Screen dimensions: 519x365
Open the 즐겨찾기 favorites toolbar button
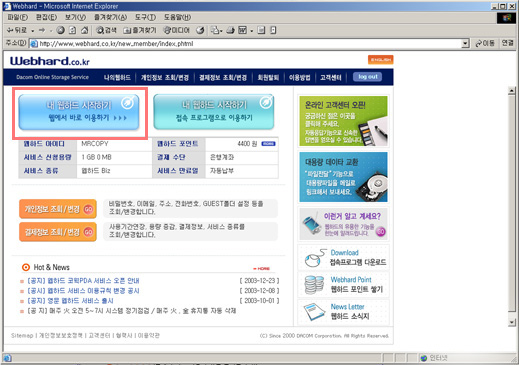point(139,30)
